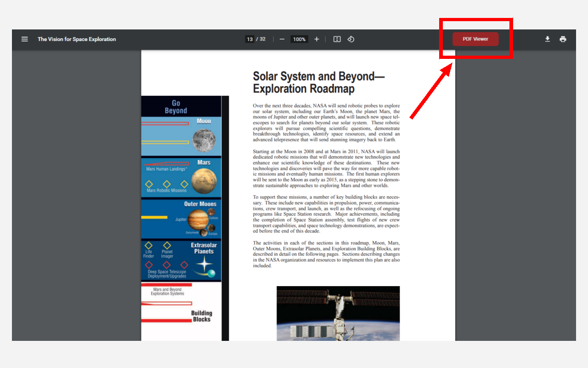588x368 pixels.
Task: Select the page number input field
Action: click(249, 39)
